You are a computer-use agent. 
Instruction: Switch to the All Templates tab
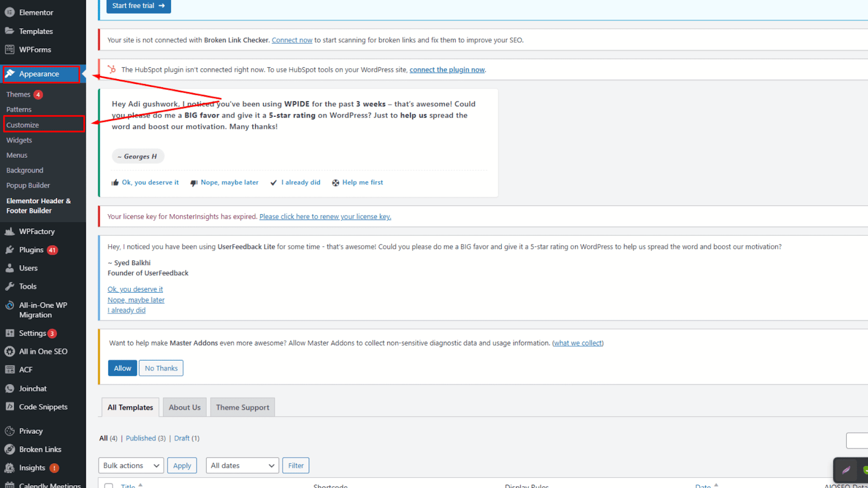(130, 407)
